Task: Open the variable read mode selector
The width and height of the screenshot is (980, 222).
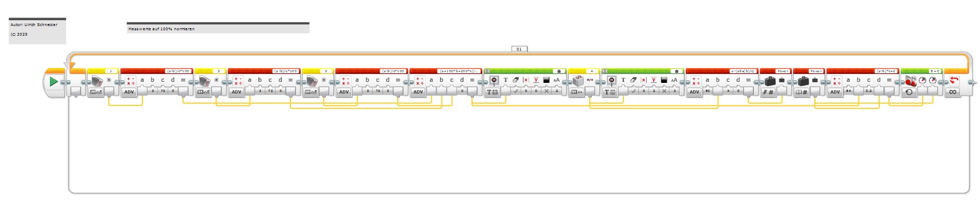Action: tap(801, 92)
